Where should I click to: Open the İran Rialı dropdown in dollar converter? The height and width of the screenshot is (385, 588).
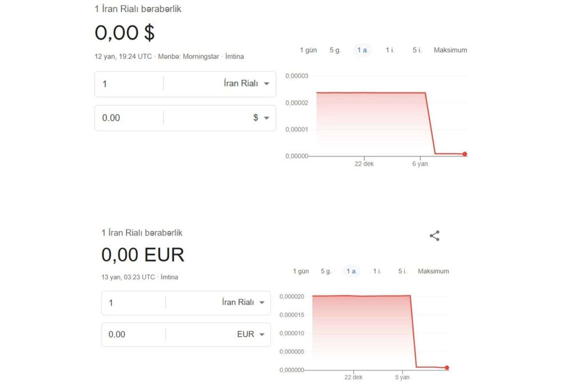click(x=246, y=84)
